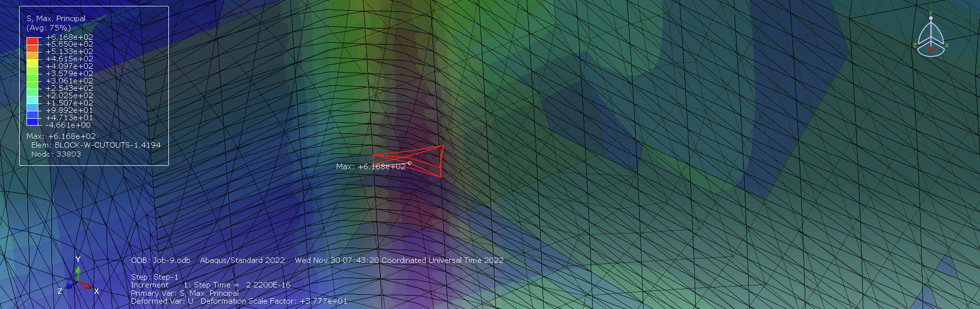Select the yellow legend color band
Screen dimensions: 980x309
[x=32, y=63]
